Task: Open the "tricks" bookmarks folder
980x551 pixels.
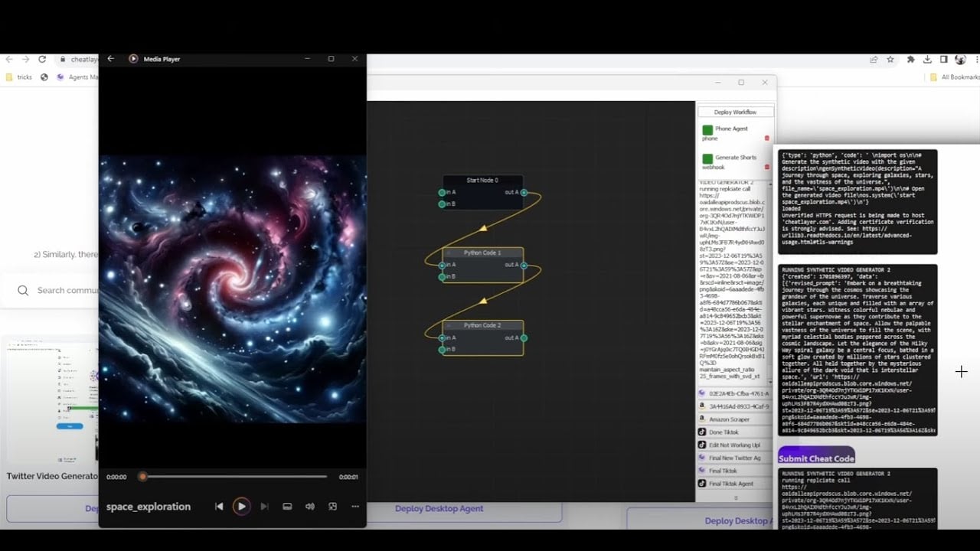Action: [20, 77]
